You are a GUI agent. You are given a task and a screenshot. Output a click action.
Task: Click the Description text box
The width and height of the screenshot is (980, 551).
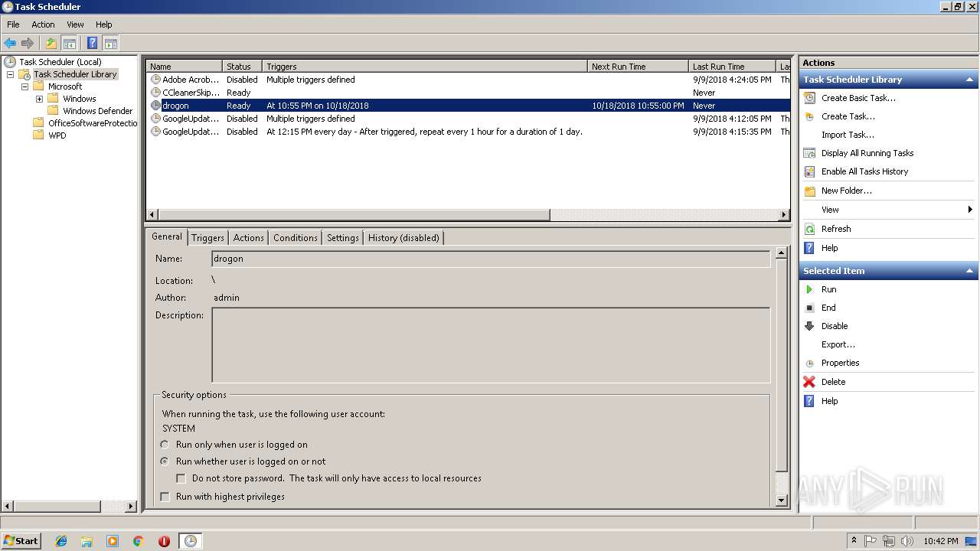click(x=491, y=345)
